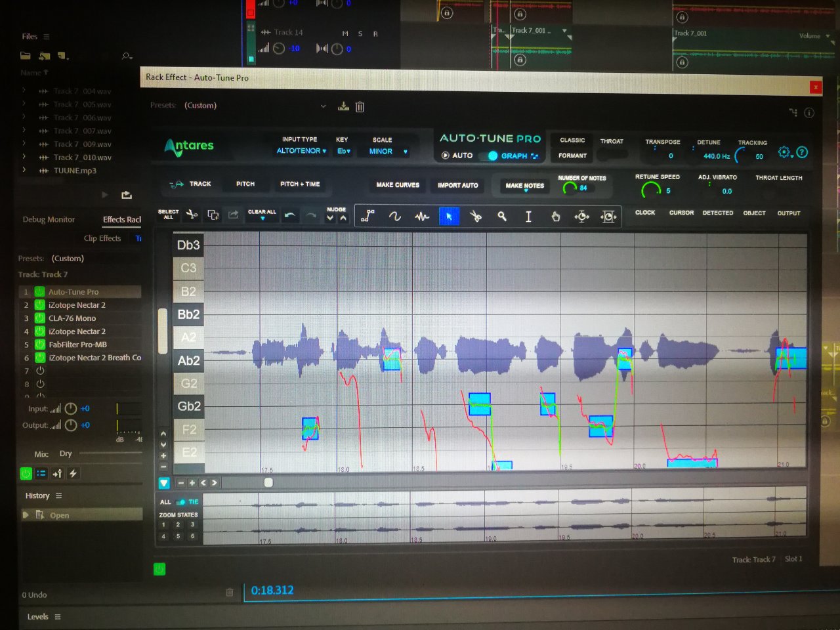Switch to the Effects Rack tab
Image resolution: width=840 pixels, height=630 pixels.
121,219
